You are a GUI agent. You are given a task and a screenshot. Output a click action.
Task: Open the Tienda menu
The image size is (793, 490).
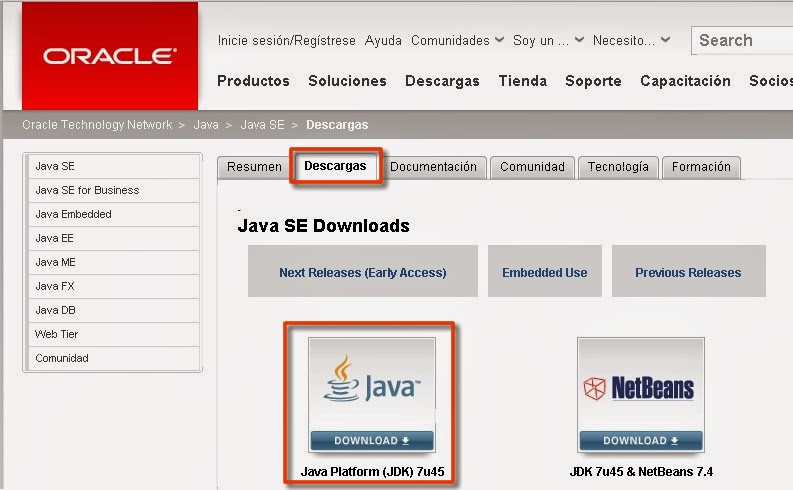pyautogui.click(x=522, y=81)
